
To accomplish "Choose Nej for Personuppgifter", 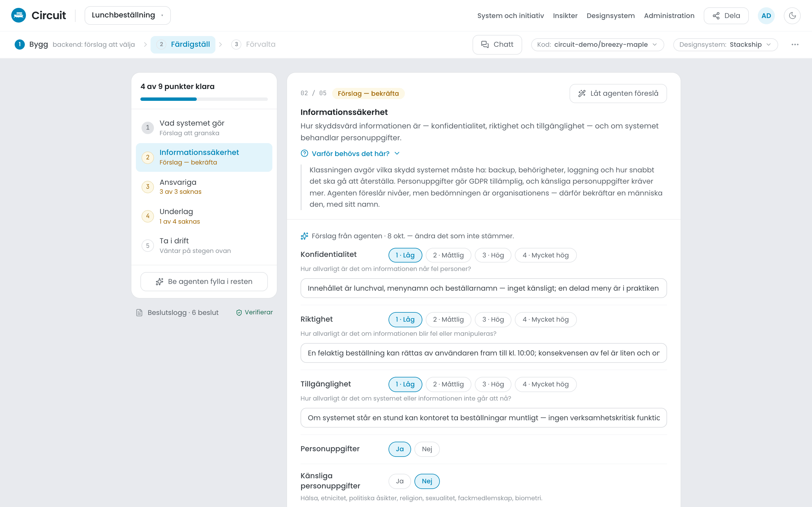I will pos(427,449).
